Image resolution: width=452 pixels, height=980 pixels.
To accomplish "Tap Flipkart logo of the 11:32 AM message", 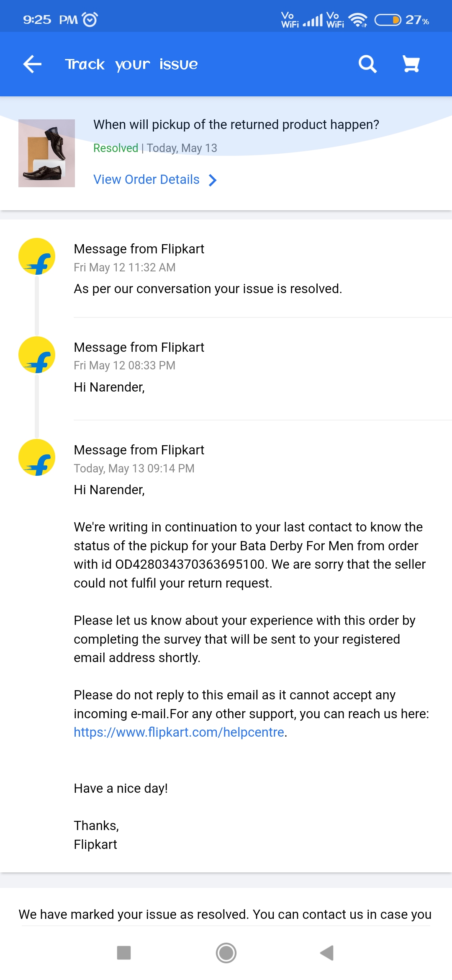I will (x=37, y=256).
